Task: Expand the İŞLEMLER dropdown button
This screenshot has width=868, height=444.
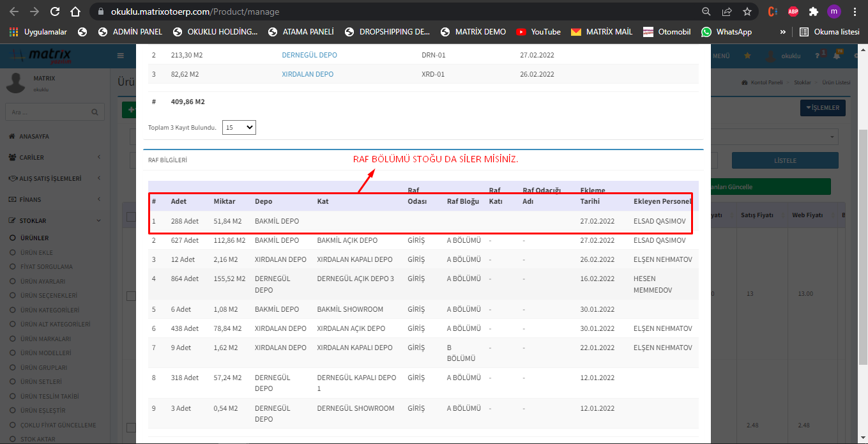Action: [823, 108]
